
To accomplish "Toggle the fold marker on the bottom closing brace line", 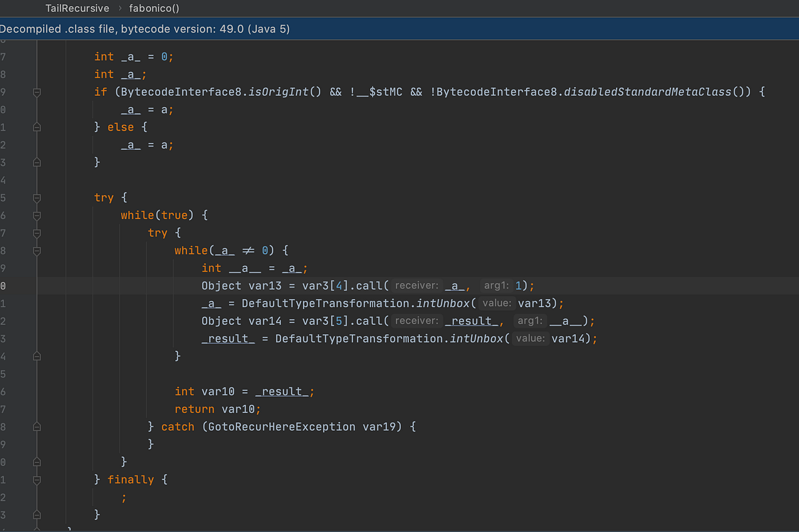I will click(37, 515).
